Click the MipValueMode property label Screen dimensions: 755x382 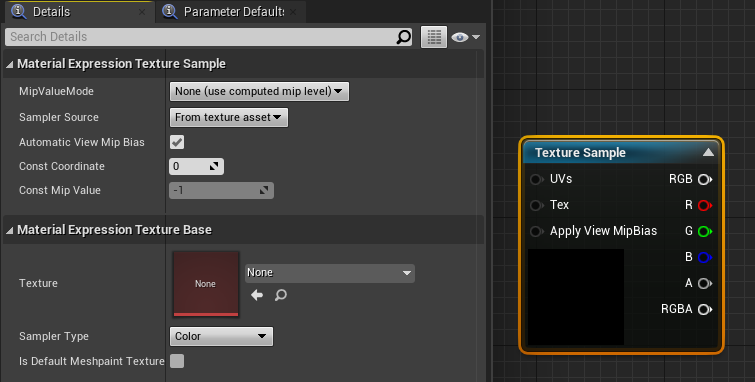56,91
